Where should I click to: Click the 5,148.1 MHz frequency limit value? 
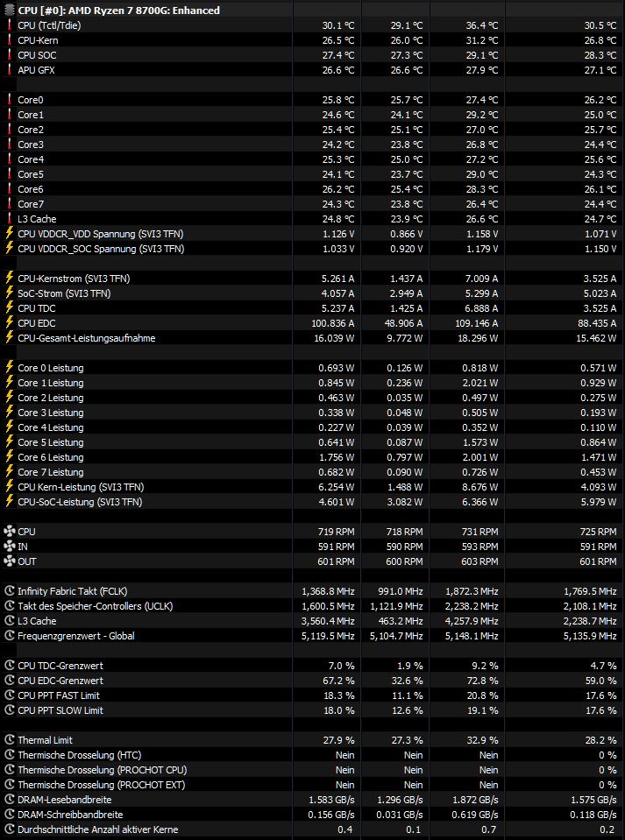click(472, 636)
